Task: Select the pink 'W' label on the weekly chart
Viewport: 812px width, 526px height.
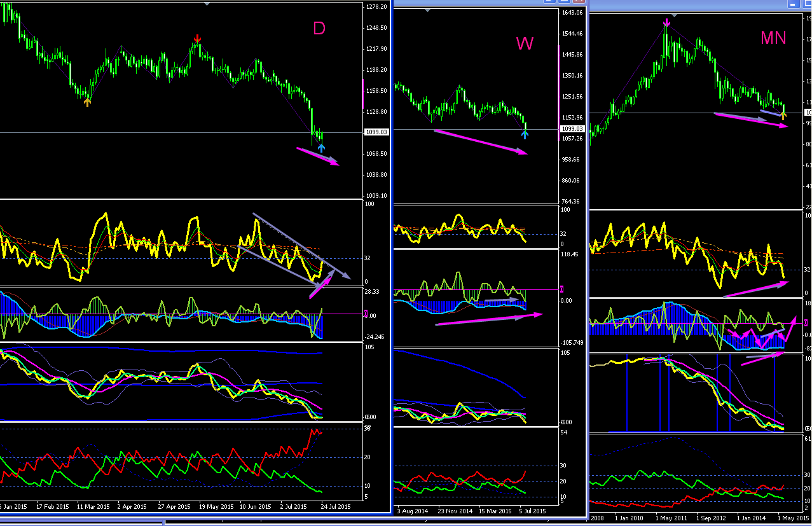Action: 525,43
